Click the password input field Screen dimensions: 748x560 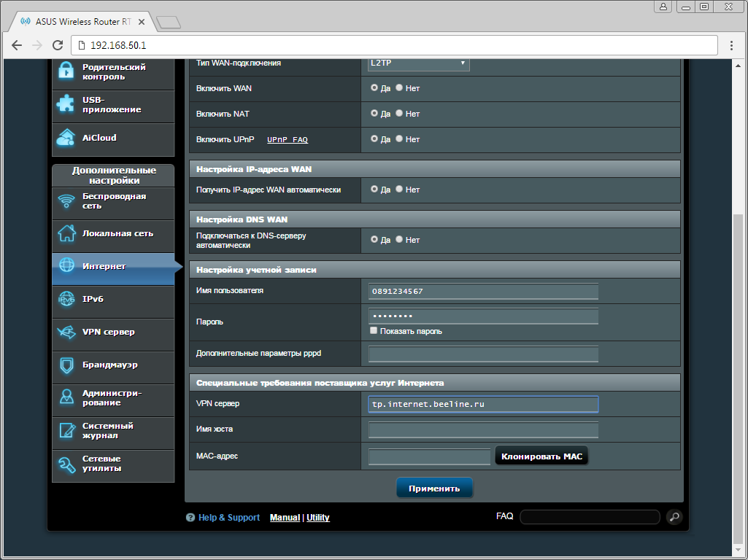[483, 316]
